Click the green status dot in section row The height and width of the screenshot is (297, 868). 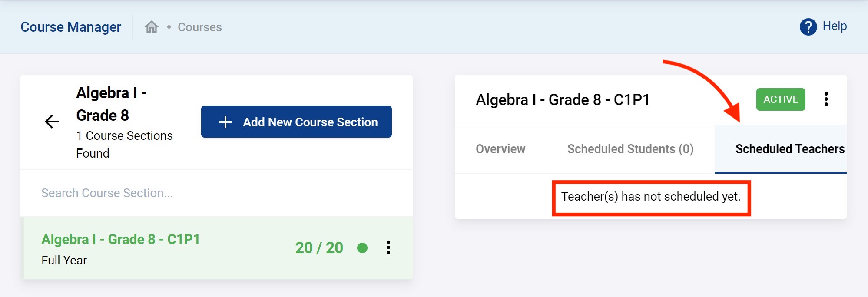pos(362,248)
